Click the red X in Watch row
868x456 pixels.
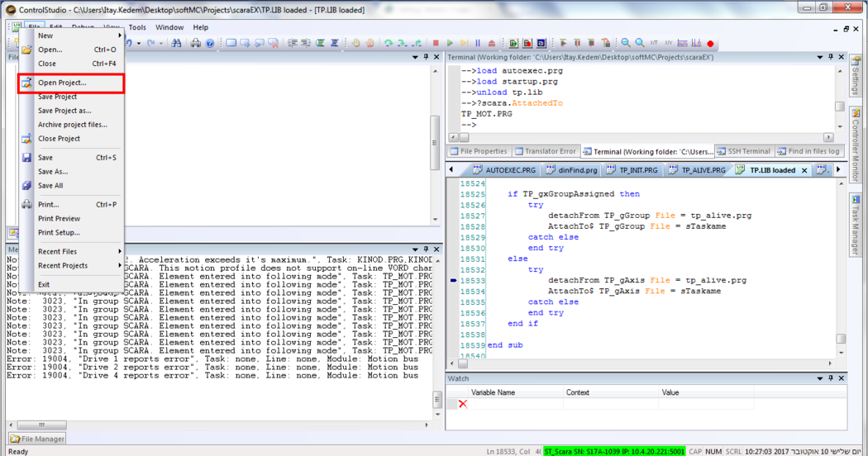[x=462, y=404]
